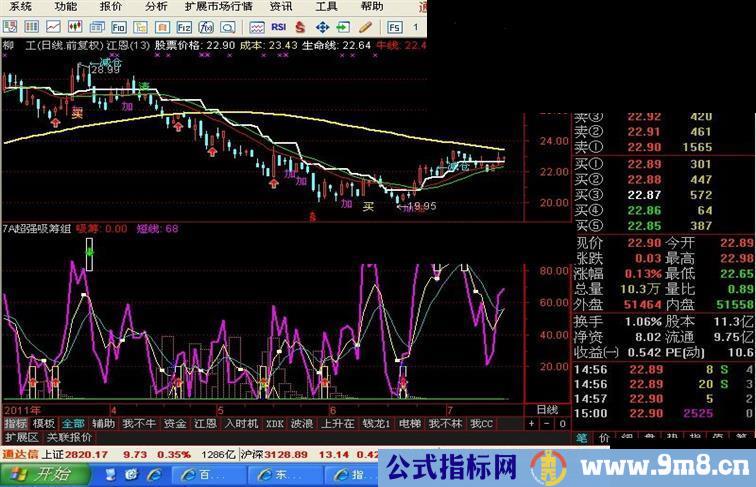Click the 7A超强吸筹组 indicator title

click(37, 229)
